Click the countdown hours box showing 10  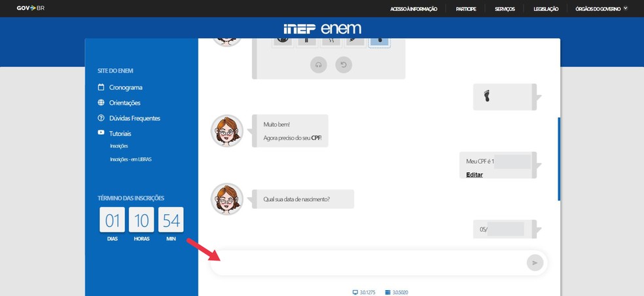coord(141,219)
